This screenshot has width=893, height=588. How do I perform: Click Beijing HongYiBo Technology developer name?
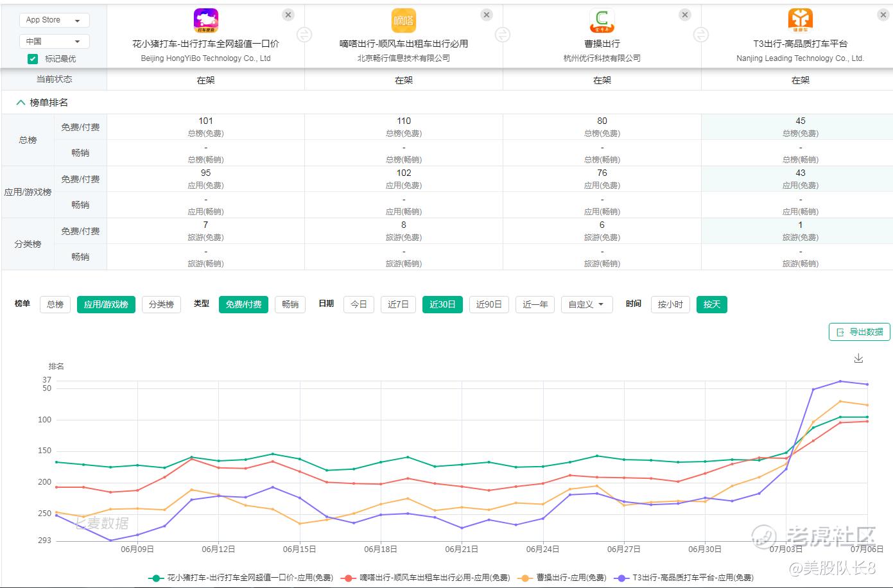(206, 58)
